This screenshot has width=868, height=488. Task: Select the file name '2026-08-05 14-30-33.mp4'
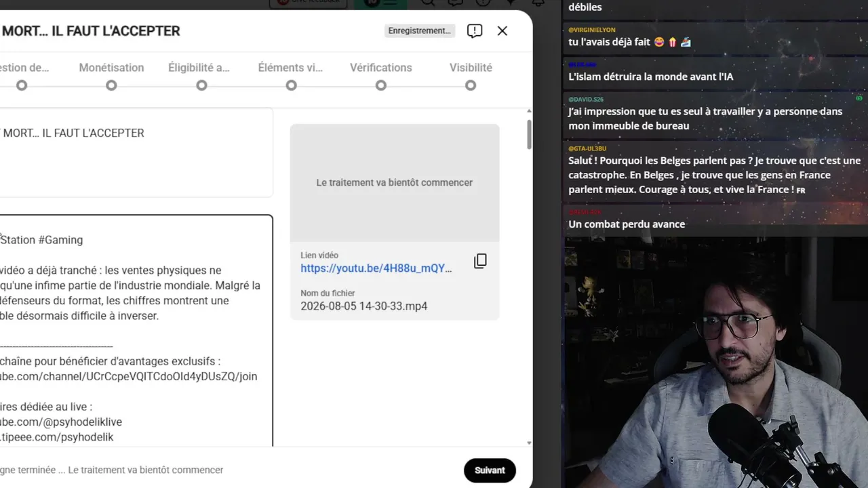coord(363,306)
